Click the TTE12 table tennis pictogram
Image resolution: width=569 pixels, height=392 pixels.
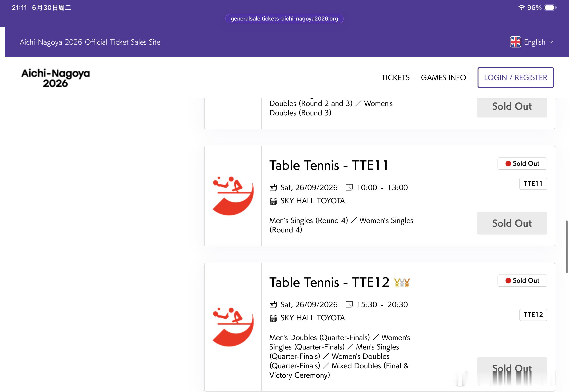(x=233, y=327)
